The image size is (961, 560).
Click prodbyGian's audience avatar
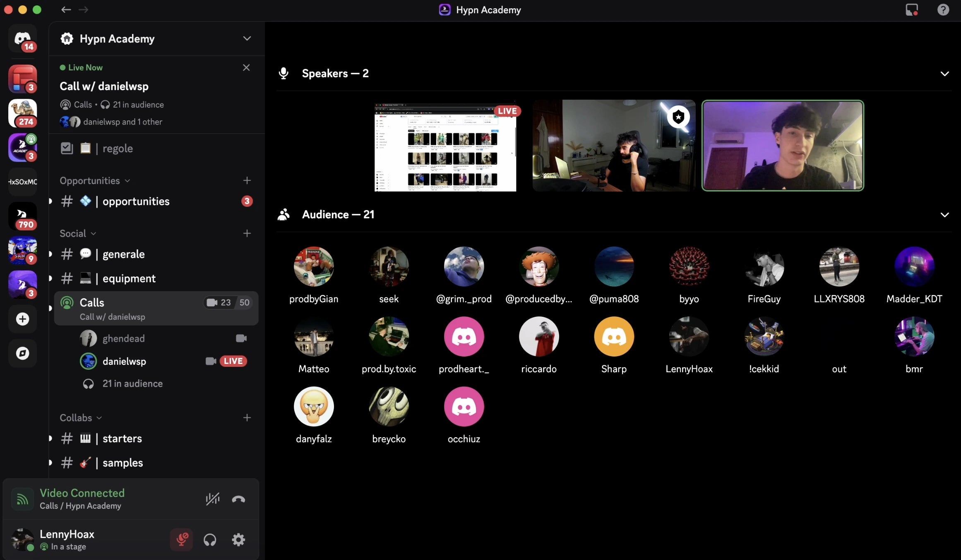coord(314,267)
